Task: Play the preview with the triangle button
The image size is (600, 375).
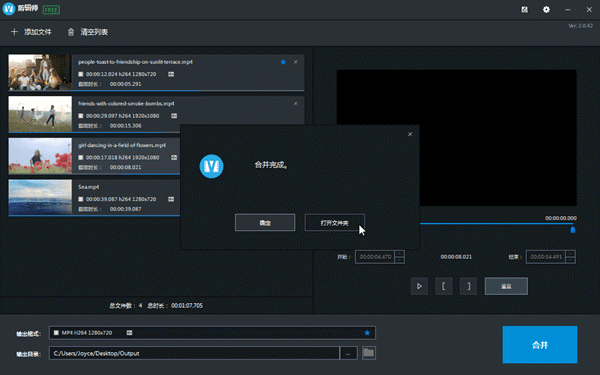Action: (419, 286)
